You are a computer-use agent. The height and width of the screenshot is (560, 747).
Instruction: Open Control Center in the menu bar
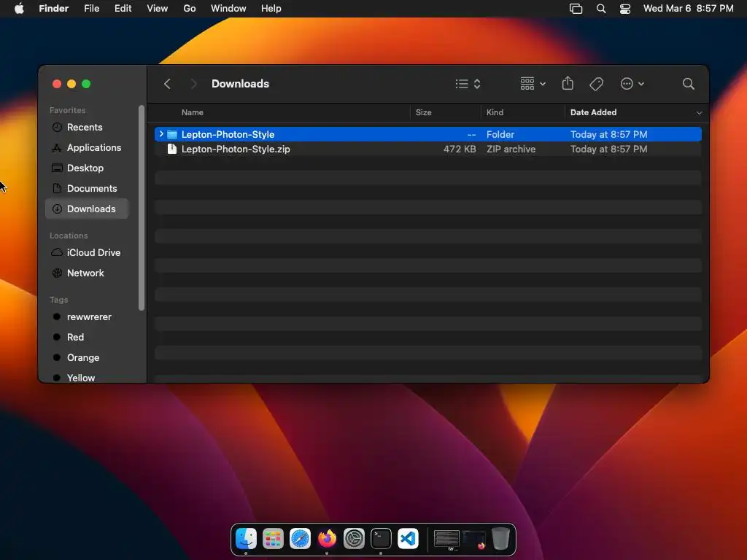(625, 9)
